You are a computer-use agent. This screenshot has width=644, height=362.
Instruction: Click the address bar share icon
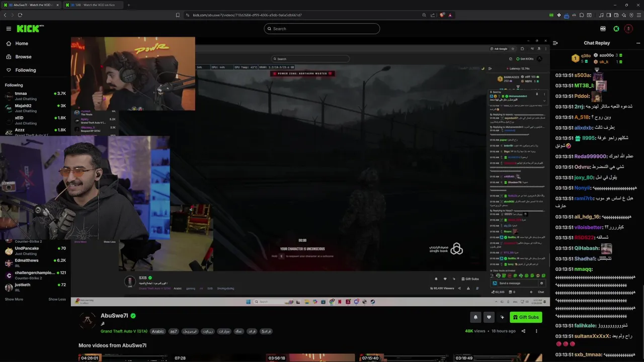click(433, 15)
